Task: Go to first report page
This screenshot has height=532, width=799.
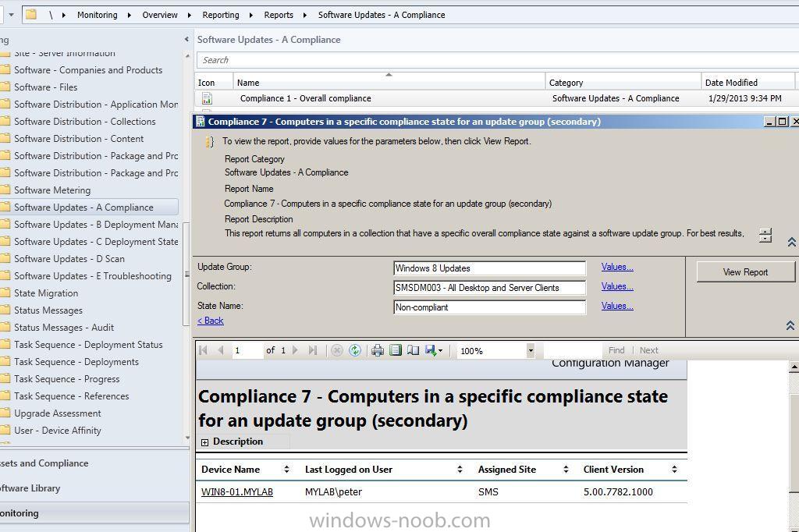Action: (x=204, y=350)
